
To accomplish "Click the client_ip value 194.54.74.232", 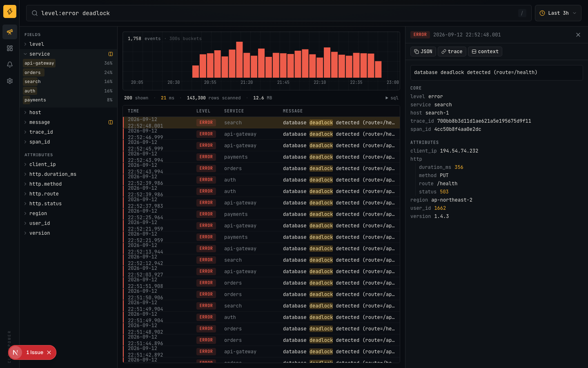I will (x=459, y=151).
